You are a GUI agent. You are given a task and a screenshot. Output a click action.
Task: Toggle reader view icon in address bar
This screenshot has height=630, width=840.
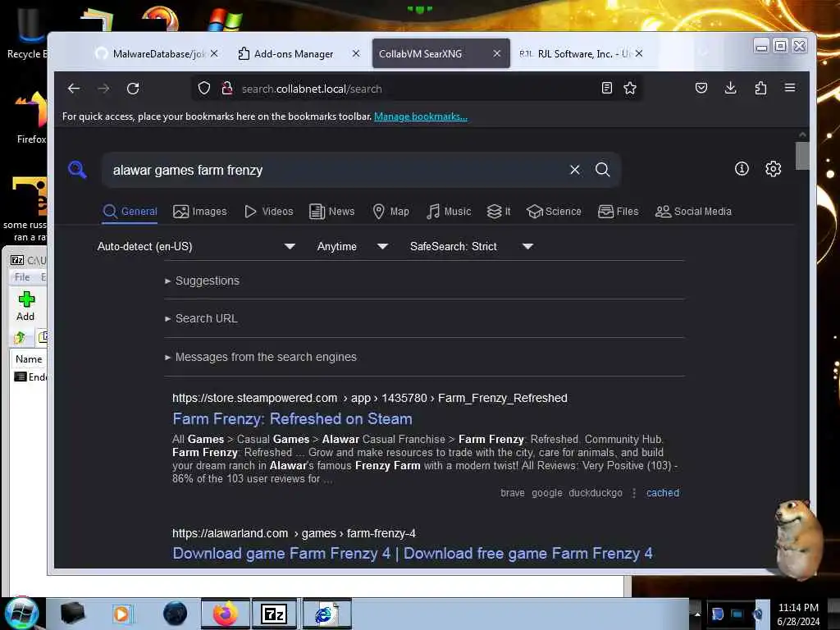point(606,89)
